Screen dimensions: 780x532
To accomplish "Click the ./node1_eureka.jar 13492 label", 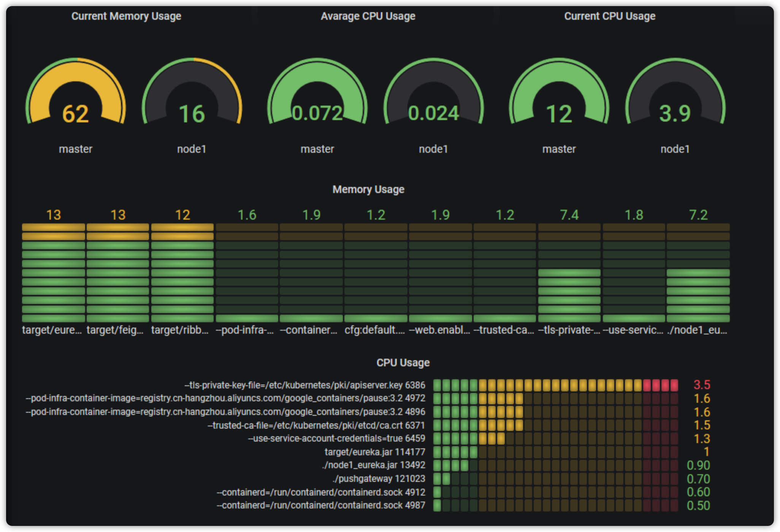I will tap(374, 465).
